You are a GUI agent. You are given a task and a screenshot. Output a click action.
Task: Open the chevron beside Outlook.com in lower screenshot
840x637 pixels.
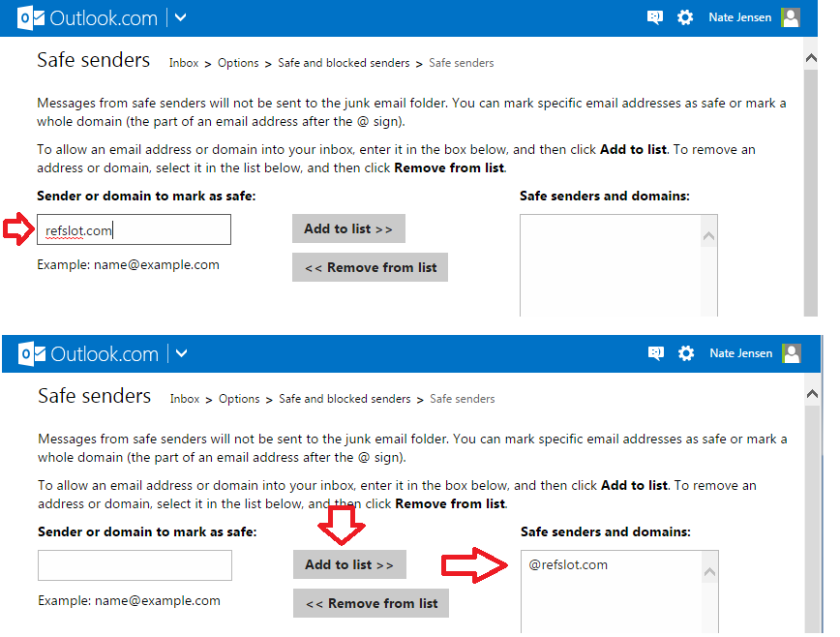pos(181,354)
